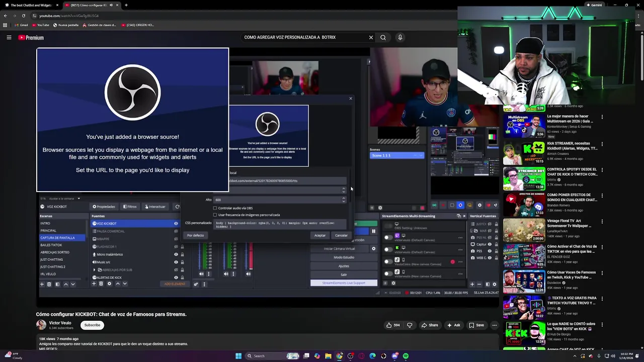The height and width of the screenshot is (362, 644).
Task: Subscribe to Victor Veulo channel
Action: click(92, 325)
